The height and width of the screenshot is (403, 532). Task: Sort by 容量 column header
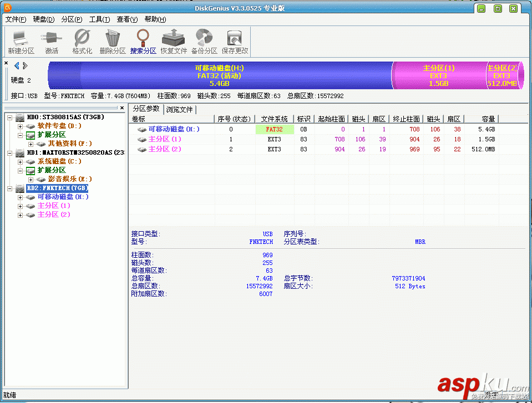click(481, 119)
